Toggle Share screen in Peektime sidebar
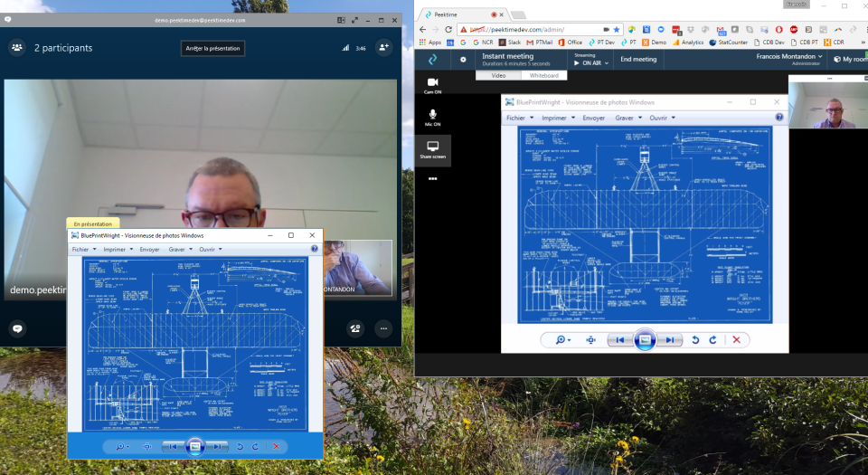Image resolution: width=868 pixels, height=475 pixels. pyautogui.click(x=432, y=150)
